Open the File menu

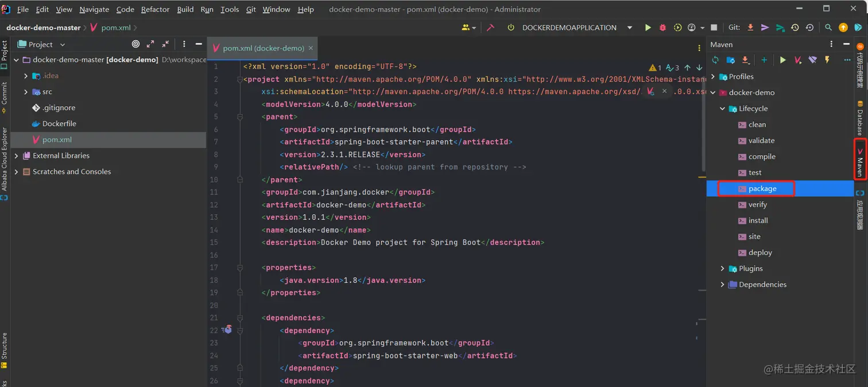tap(23, 9)
